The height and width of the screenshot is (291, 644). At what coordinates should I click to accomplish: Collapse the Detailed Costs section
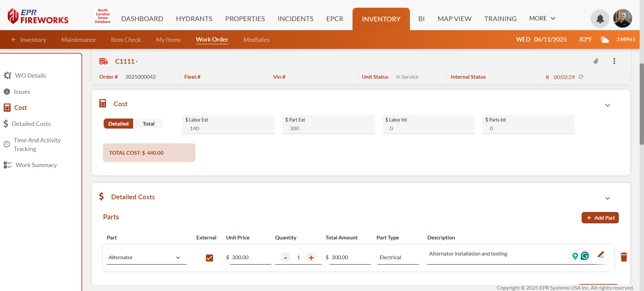pyautogui.click(x=607, y=198)
